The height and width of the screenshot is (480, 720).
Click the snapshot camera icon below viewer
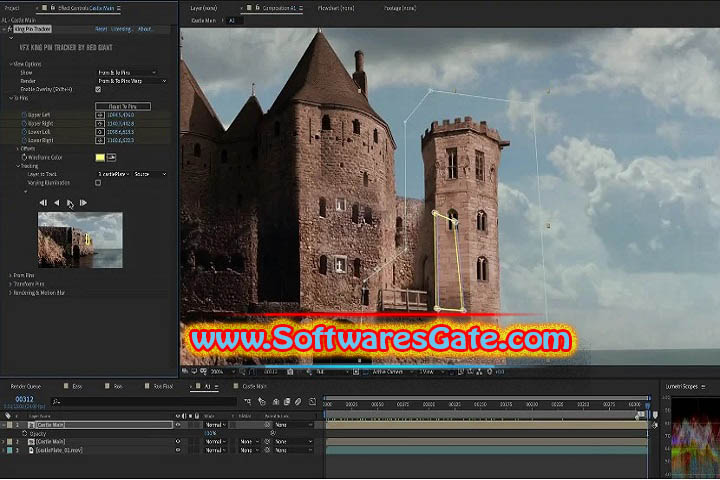tap(290, 372)
